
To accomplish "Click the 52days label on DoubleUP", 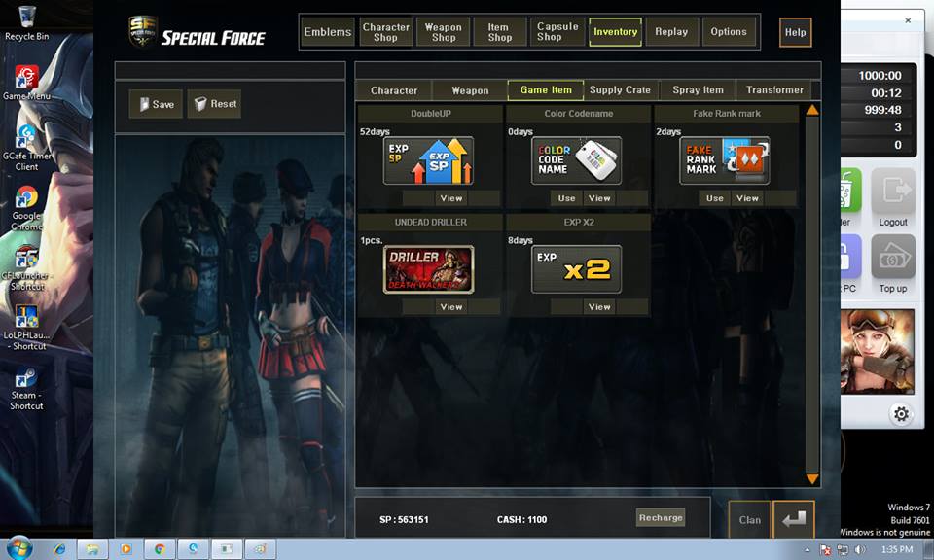I will 375,131.
